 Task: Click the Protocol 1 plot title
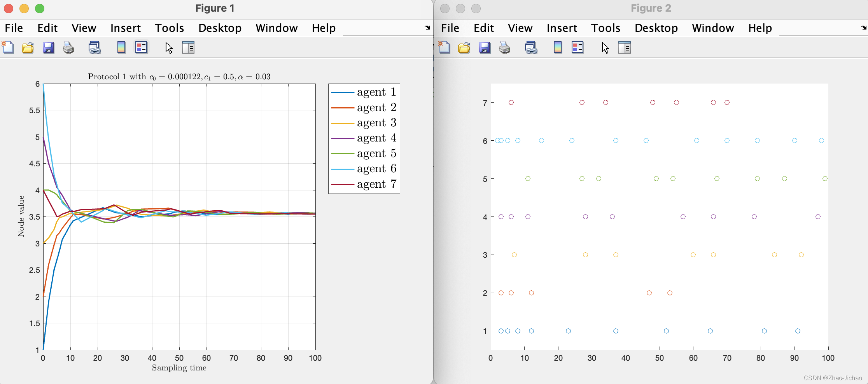(x=179, y=77)
